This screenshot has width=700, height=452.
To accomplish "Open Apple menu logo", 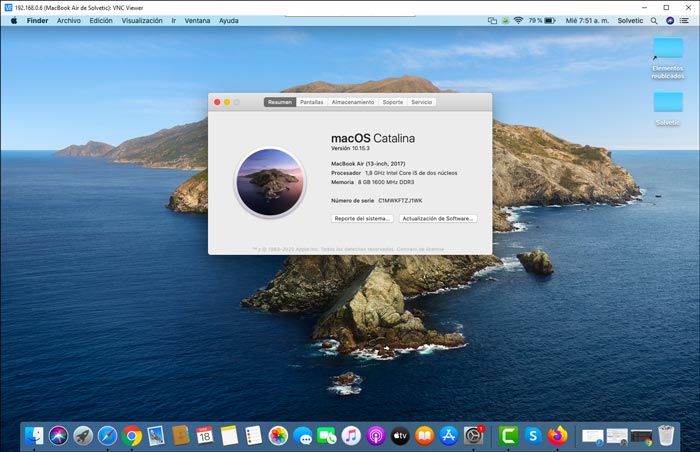I will [x=14, y=21].
